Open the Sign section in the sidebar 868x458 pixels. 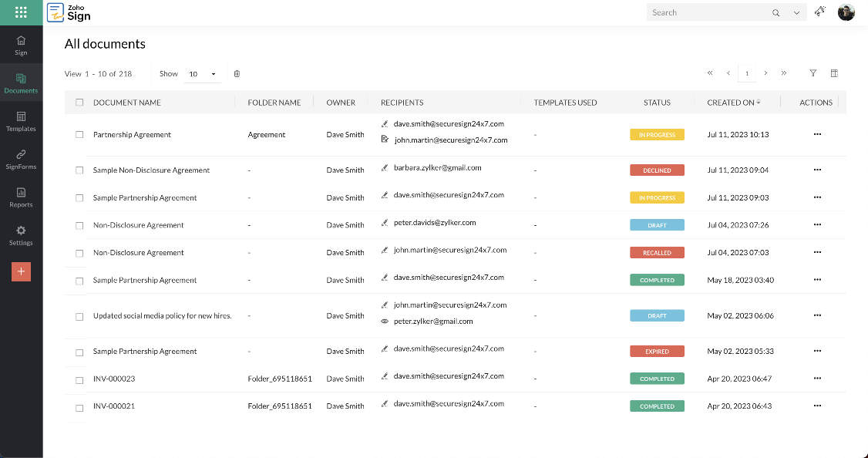click(21, 43)
